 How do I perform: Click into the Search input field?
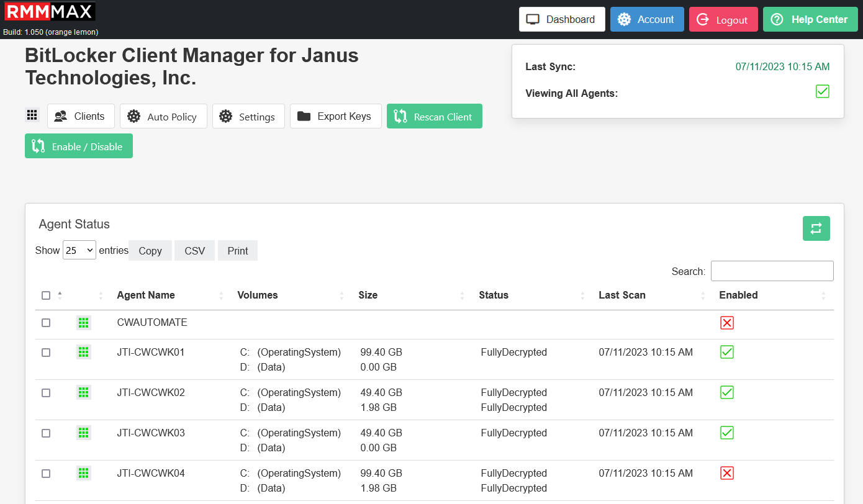click(x=772, y=271)
